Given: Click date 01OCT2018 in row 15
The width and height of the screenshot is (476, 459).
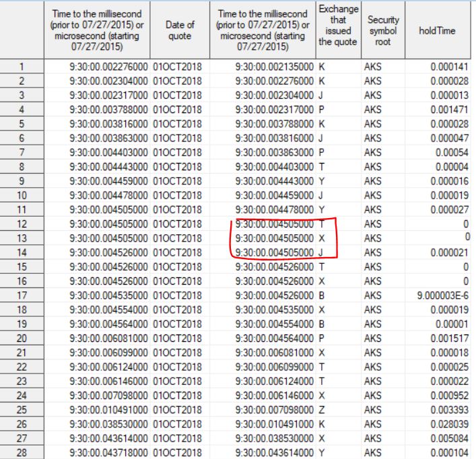Looking at the screenshot, I should (177, 267).
